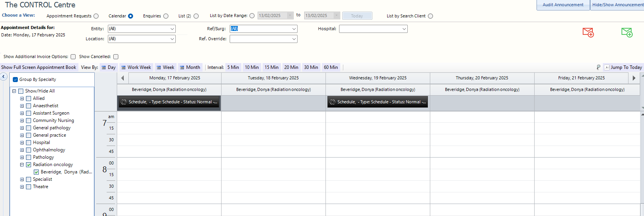Click the Today button
The height and width of the screenshot is (216, 644).
pos(357,16)
